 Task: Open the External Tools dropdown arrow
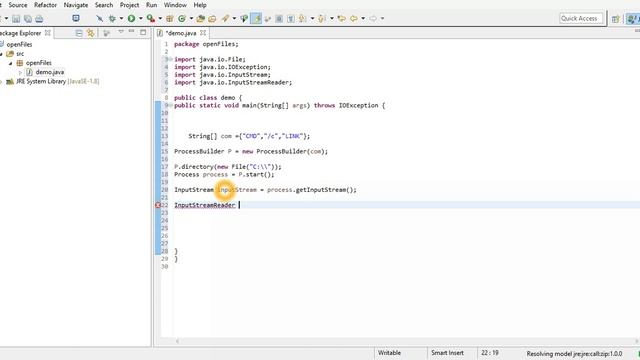point(160,18)
